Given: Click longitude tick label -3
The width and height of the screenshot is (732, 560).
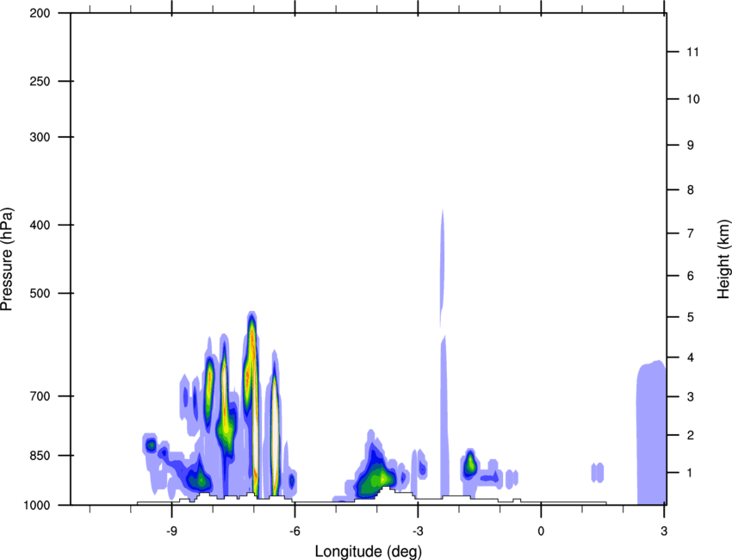Looking at the screenshot, I should 418,531.
